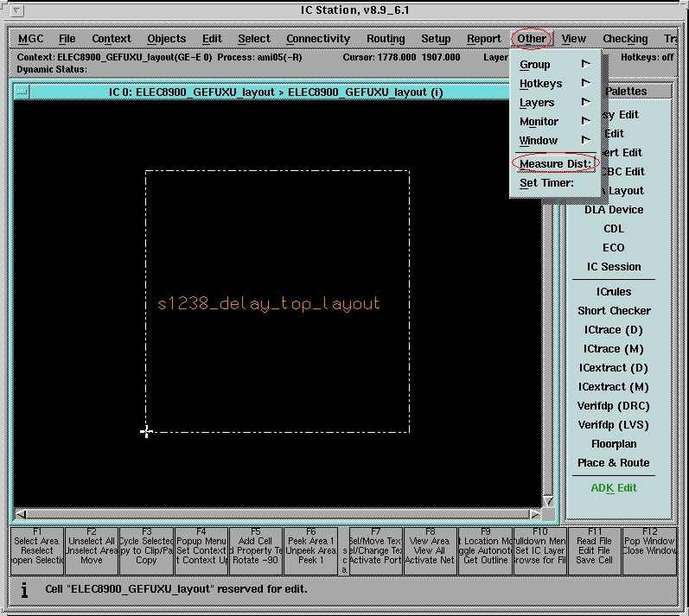Click the down arrow of the vertical scrollbar
This screenshot has height=616, width=689.
pos(547,501)
